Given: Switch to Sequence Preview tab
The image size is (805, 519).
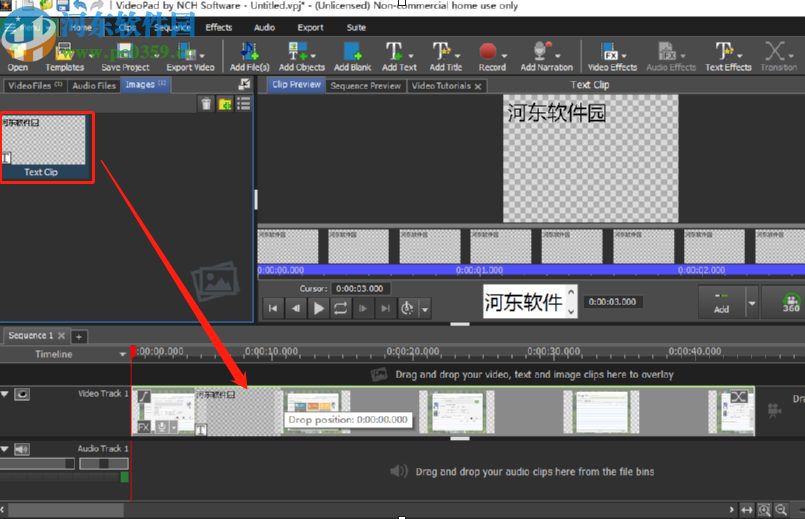Looking at the screenshot, I should 366,86.
